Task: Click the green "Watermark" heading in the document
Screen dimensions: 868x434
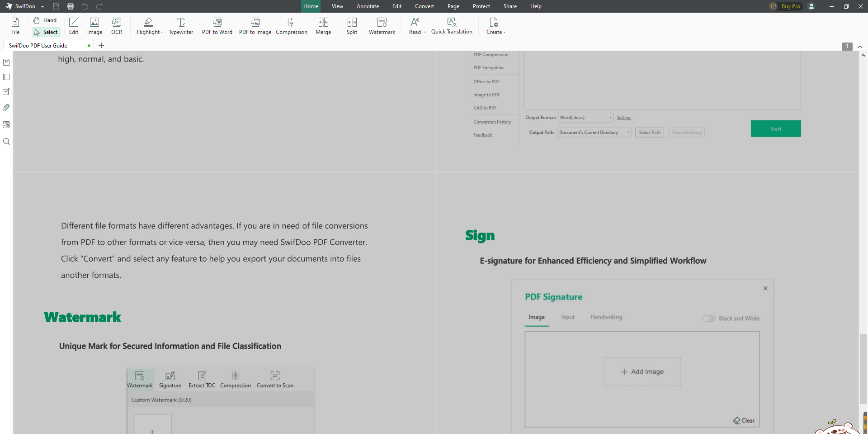Action: click(82, 317)
